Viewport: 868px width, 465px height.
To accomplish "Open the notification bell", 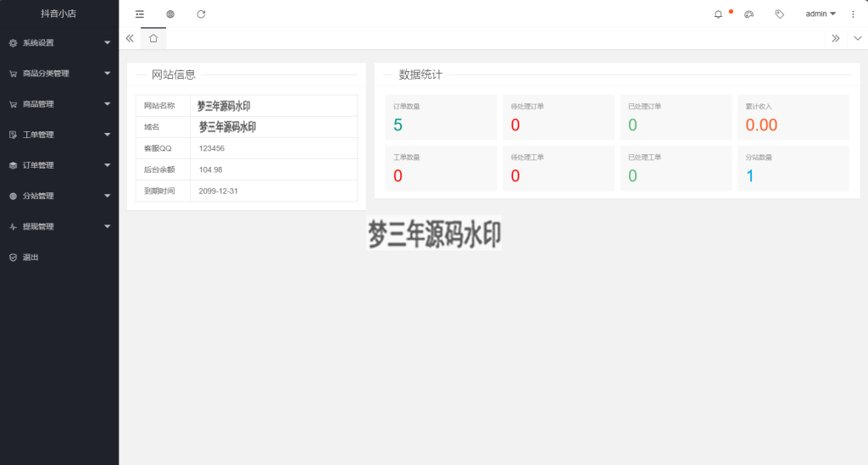I will tap(718, 14).
